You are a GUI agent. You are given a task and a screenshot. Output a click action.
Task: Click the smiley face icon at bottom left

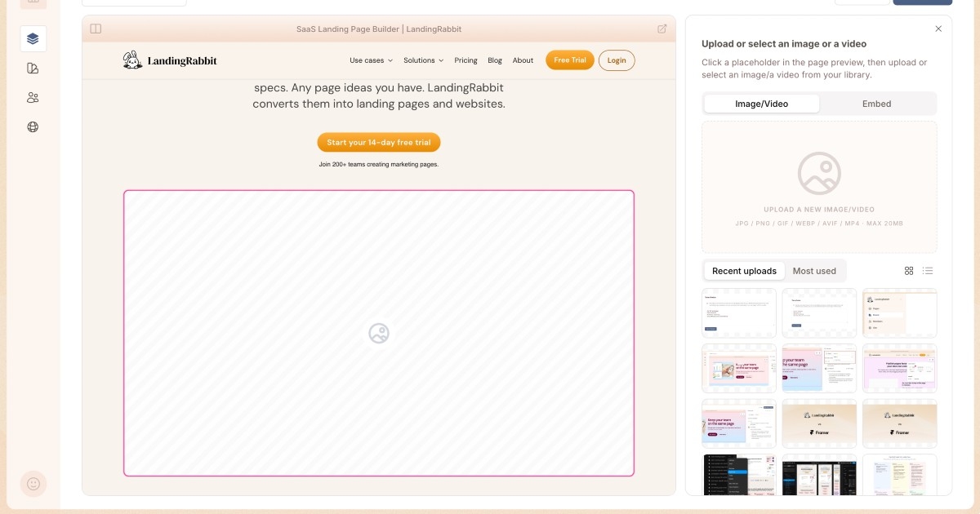[33, 483]
